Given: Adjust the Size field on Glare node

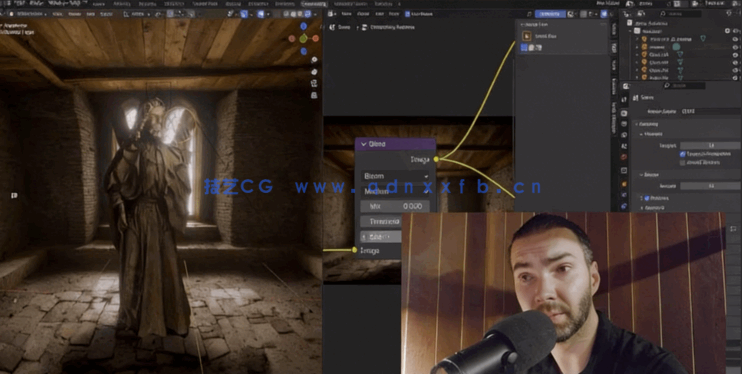Looking at the screenshot, I should pyautogui.click(x=381, y=237).
